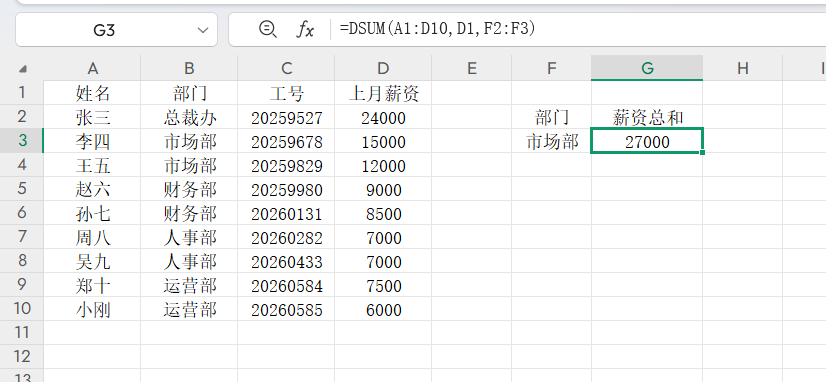Click criteria header 部门 in column F

pyautogui.click(x=552, y=117)
